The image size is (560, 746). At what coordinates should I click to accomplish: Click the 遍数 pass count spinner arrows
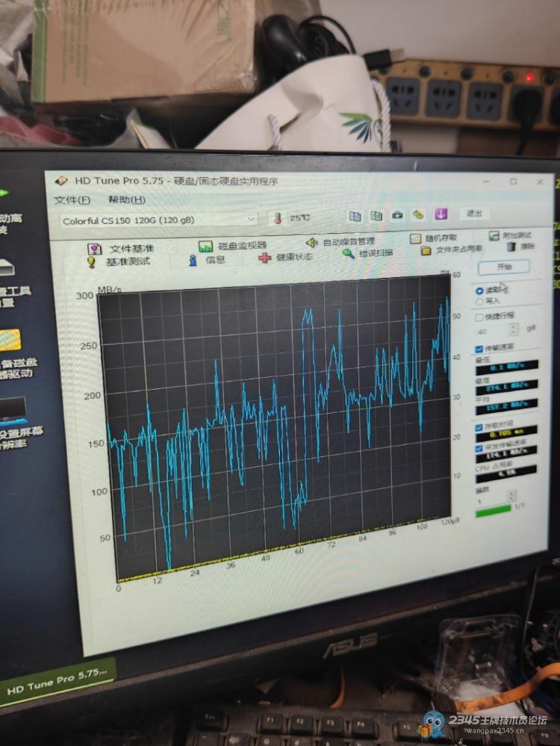point(511,496)
